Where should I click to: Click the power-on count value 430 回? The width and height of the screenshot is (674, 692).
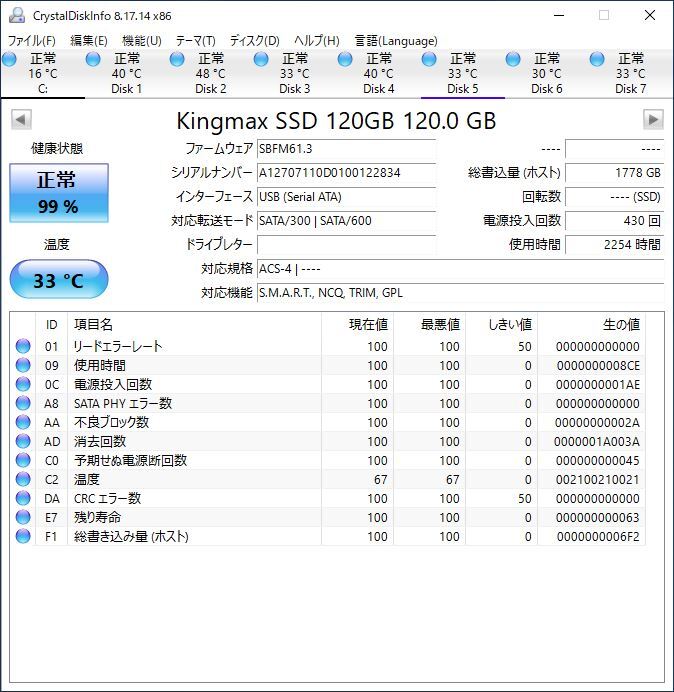tap(614, 220)
